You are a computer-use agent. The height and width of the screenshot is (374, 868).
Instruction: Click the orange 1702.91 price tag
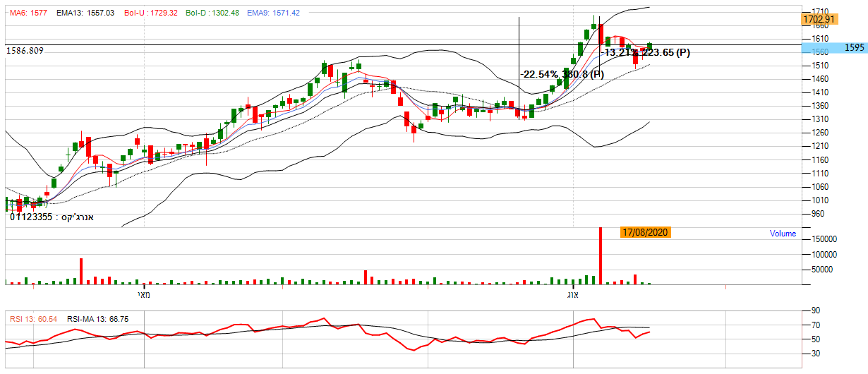(819, 19)
